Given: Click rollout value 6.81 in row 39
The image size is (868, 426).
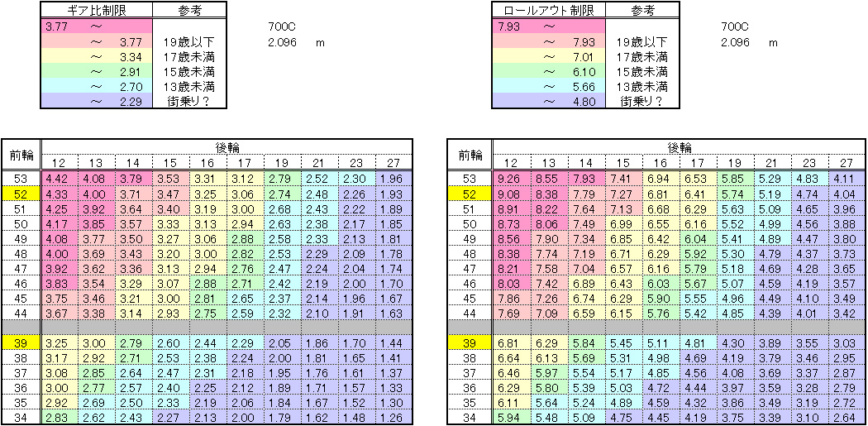Looking at the screenshot, I should [x=512, y=343].
